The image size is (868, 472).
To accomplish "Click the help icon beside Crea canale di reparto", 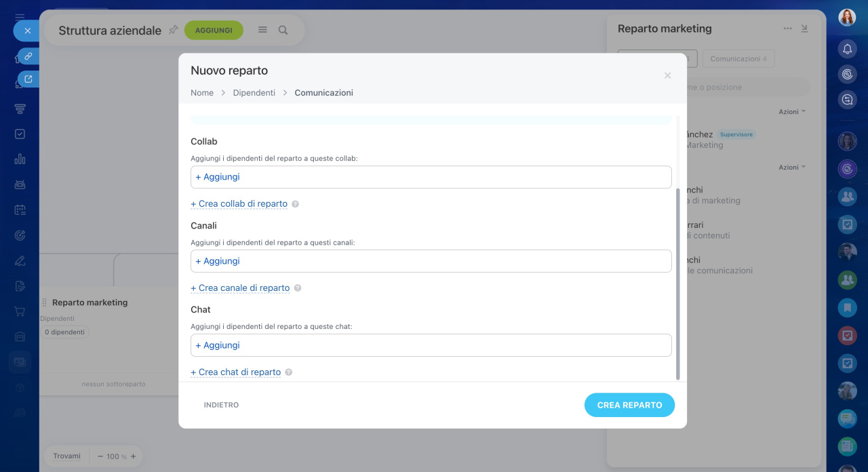I will coord(297,288).
